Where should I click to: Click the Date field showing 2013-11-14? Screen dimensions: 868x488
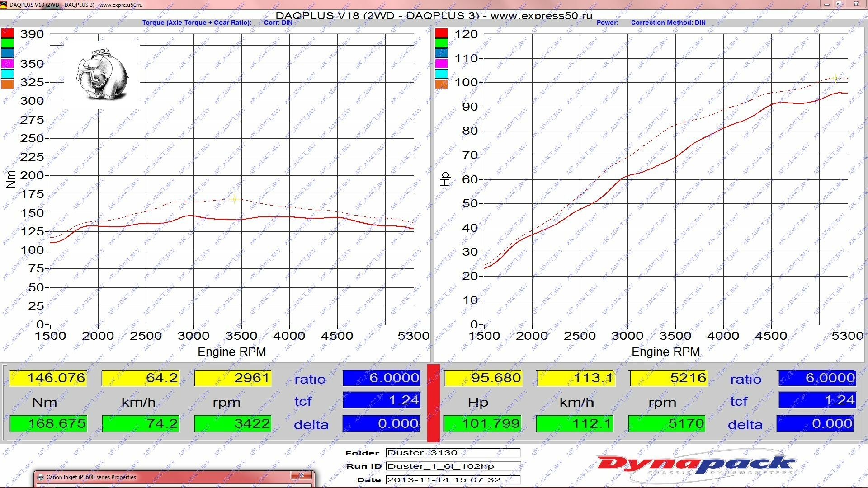coord(453,480)
